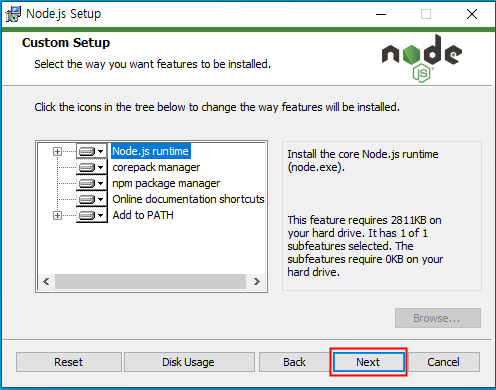496x390 pixels.
Task: Click the Reset button
Action: (x=69, y=362)
